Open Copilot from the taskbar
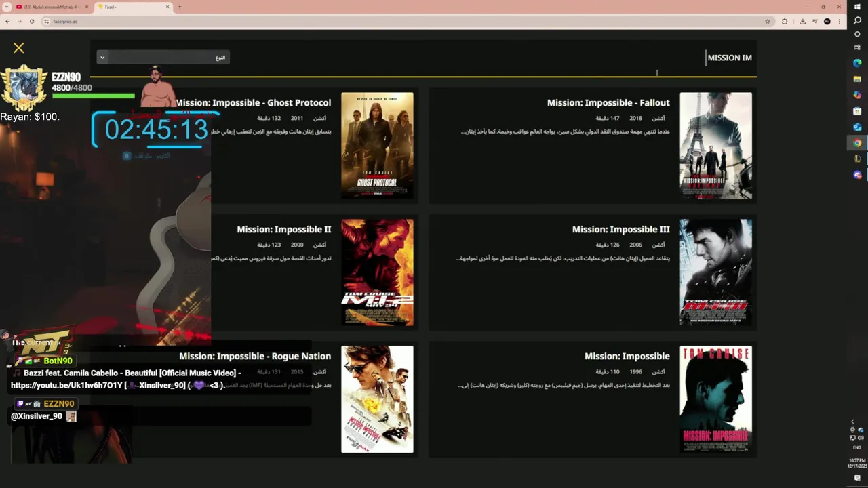 tap(857, 95)
